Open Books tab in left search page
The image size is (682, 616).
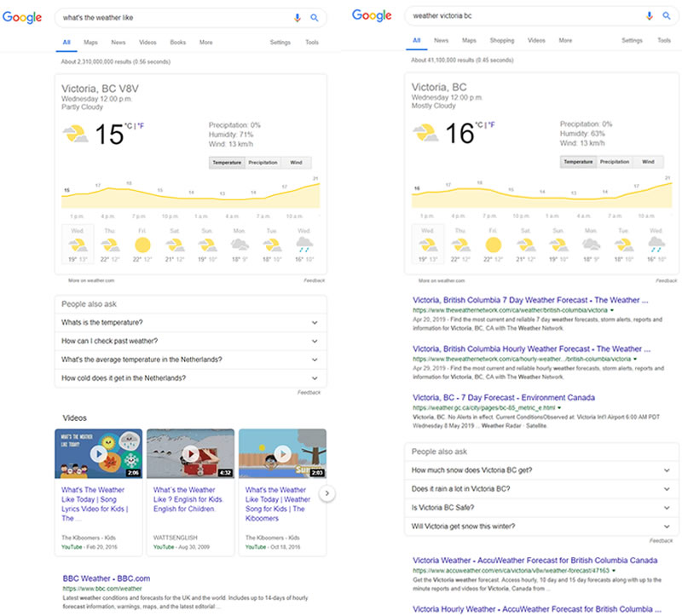[178, 42]
